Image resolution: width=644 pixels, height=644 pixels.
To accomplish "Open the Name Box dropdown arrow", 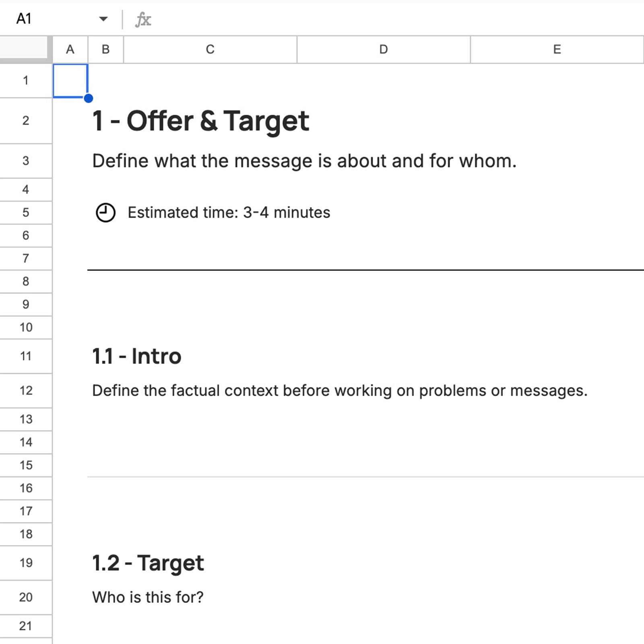I will [x=104, y=19].
